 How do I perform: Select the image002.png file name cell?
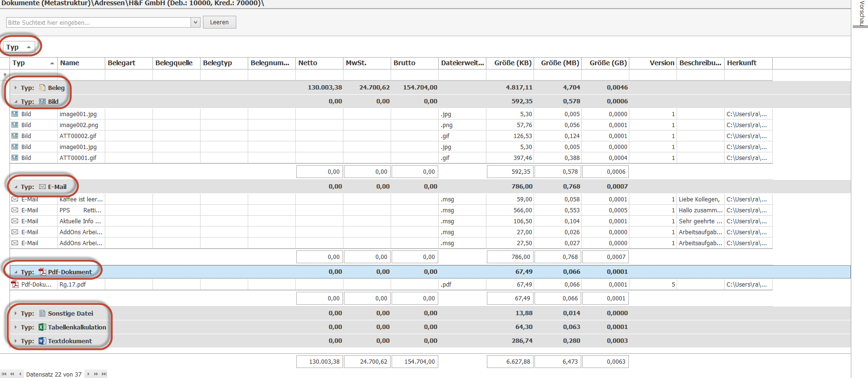tap(81, 125)
